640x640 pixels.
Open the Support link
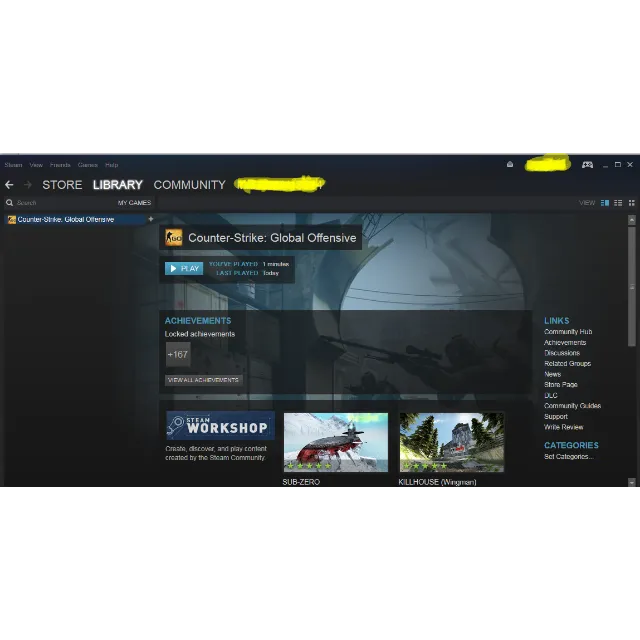(556, 417)
